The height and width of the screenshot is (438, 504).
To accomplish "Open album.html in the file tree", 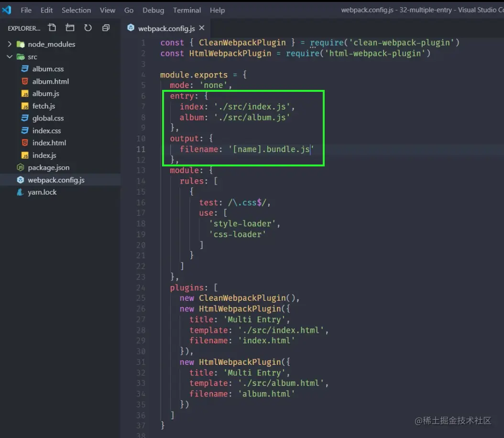I will [51, 81].
